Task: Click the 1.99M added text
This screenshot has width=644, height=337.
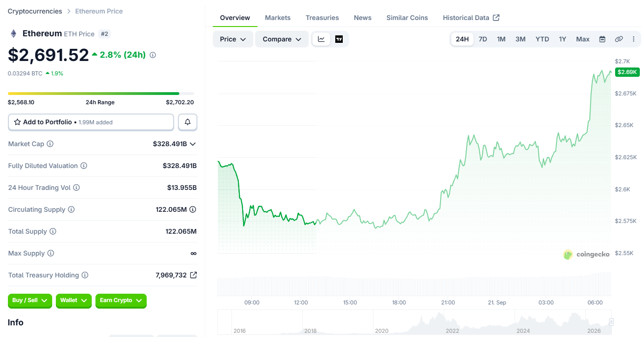Action: point(95,122)
